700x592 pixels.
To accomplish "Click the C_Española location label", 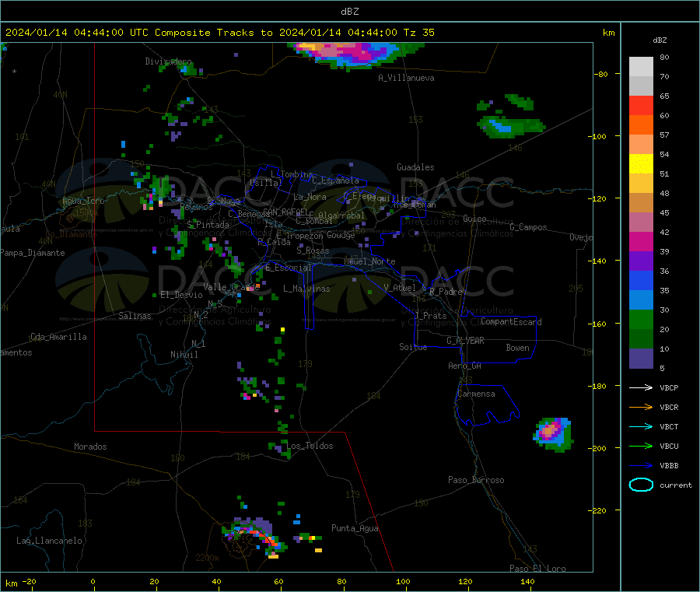I will (336, 180).
